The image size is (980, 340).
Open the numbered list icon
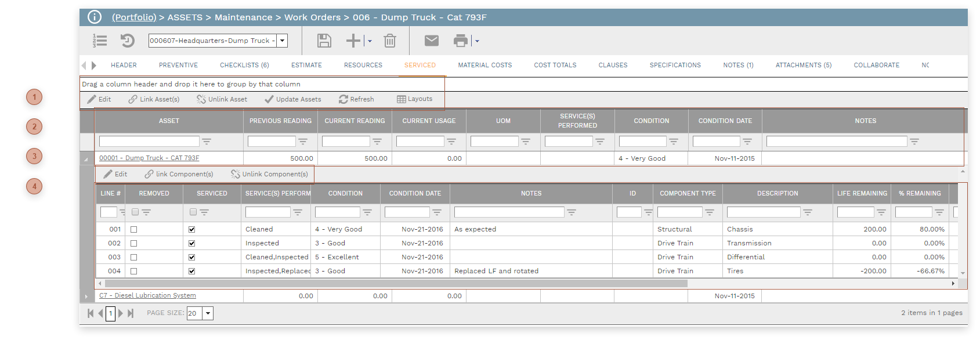pos(100,41)
